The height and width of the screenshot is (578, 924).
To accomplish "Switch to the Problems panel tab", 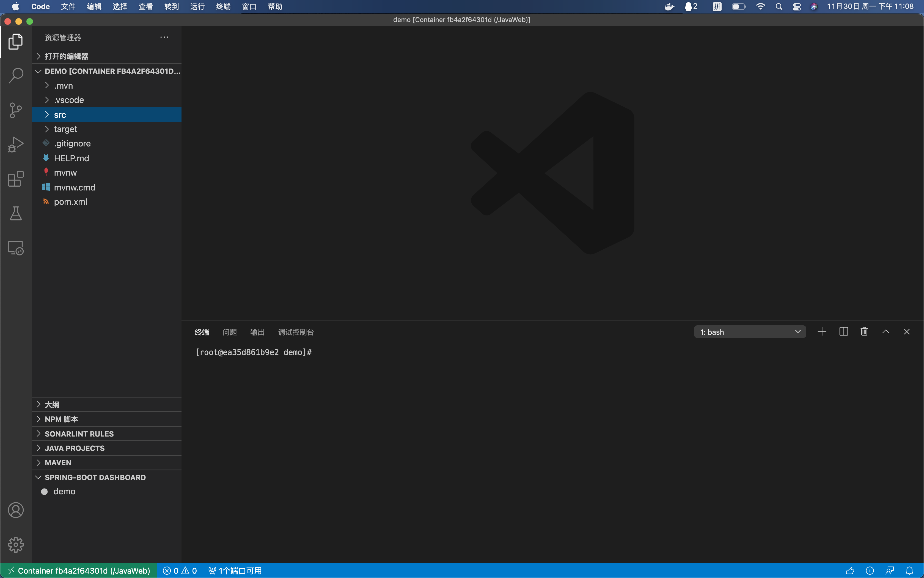I will pos(229,332).
